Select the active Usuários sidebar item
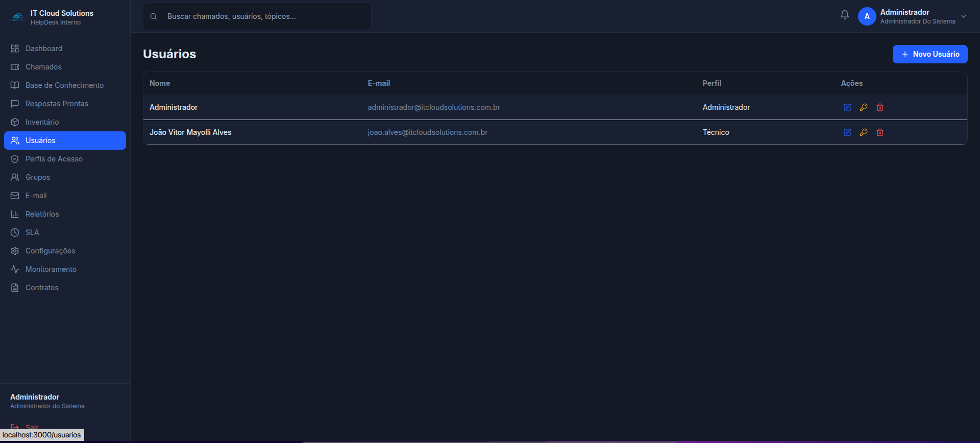Screen dimensions: 980x443 pyautogui.click(x=65, y=141)
